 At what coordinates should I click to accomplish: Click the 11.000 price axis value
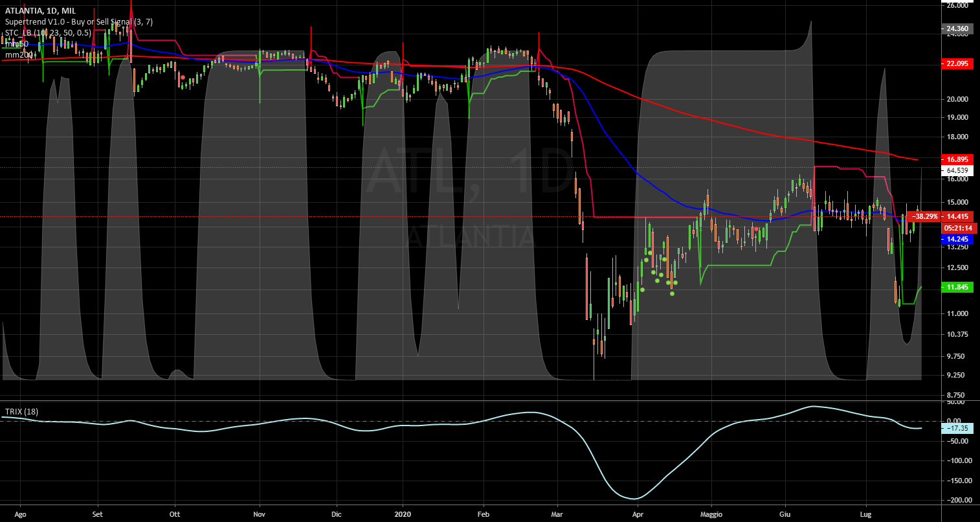point(957,313)
